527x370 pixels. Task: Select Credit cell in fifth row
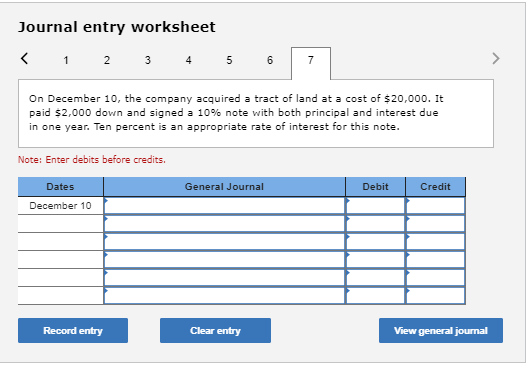436,278
